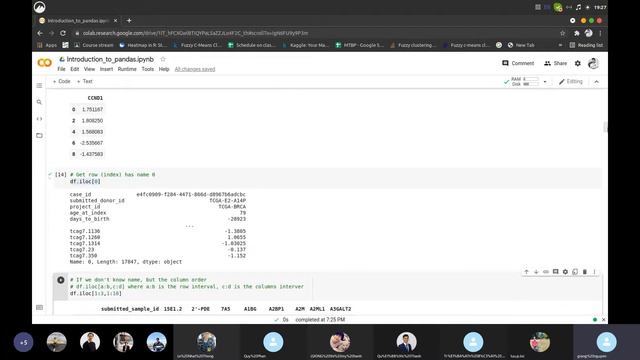Click the browser address bar URL
This screenshot has height=360, width=640.
(x=195, y=33)
